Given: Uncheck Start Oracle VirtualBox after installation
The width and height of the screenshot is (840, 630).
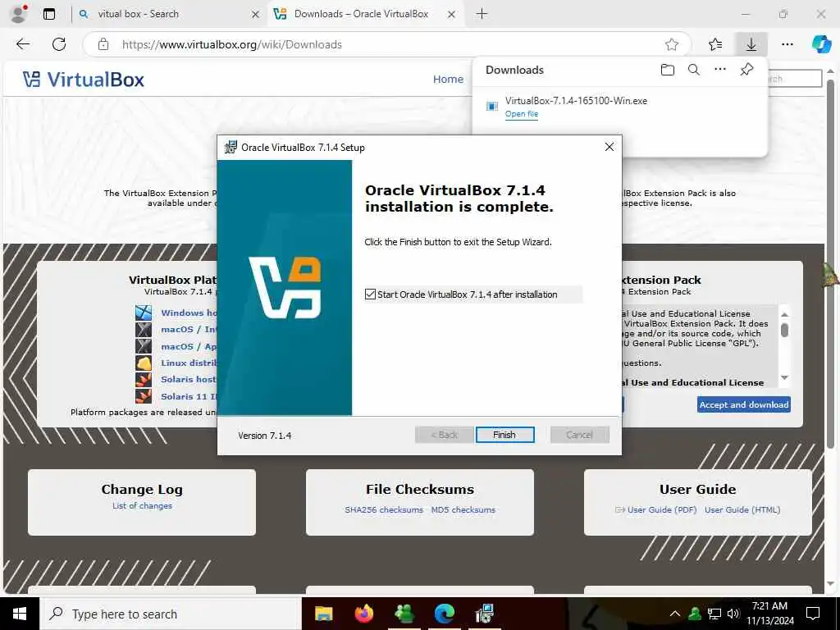Looking at the screenshot, I should 370,294.
